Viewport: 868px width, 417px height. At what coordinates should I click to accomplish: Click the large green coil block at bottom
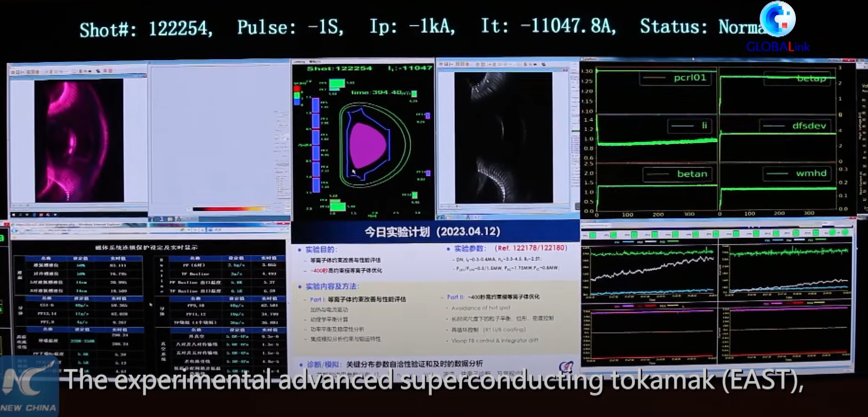[338, 206]
